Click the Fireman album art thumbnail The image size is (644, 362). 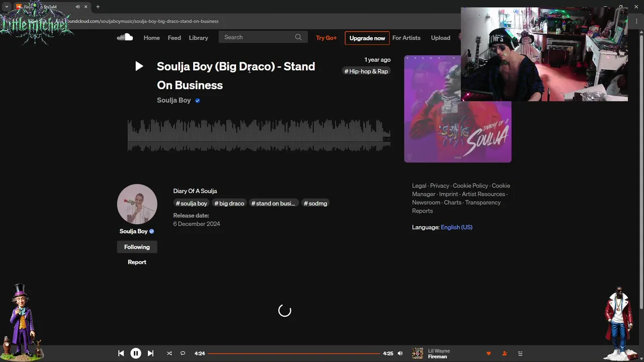click(418, 353)
